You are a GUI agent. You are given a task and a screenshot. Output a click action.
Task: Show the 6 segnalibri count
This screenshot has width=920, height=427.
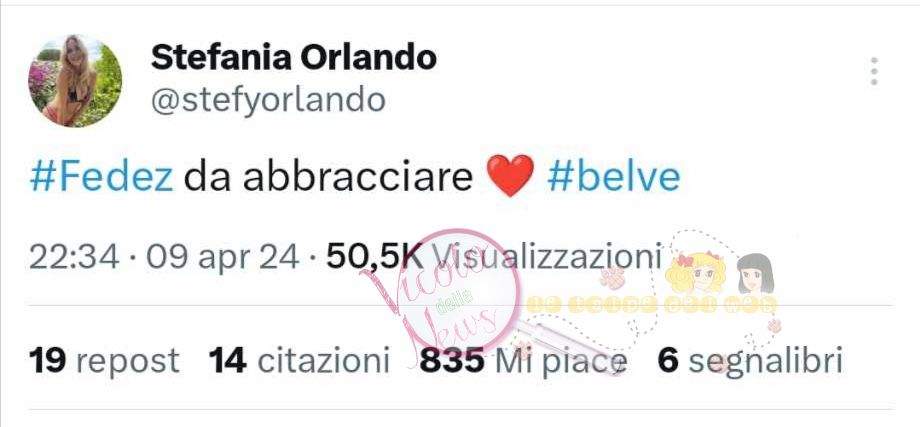click(x=750, y=360)
